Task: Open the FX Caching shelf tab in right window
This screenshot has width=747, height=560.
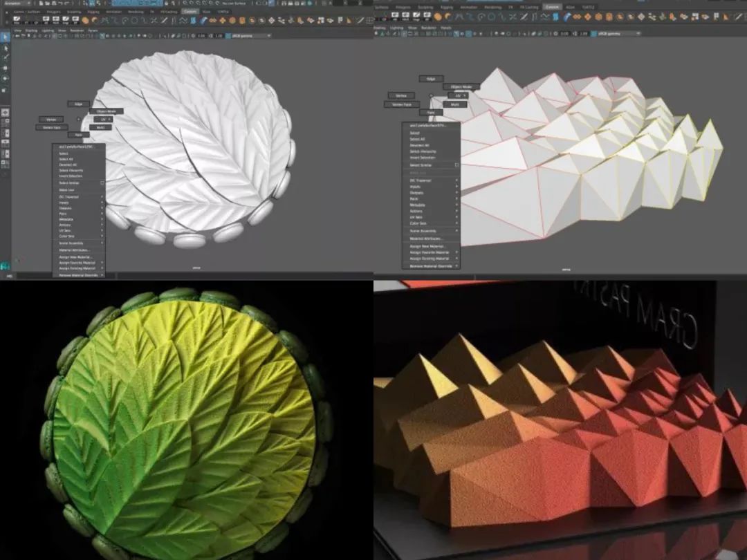Action: pos(528,7)
